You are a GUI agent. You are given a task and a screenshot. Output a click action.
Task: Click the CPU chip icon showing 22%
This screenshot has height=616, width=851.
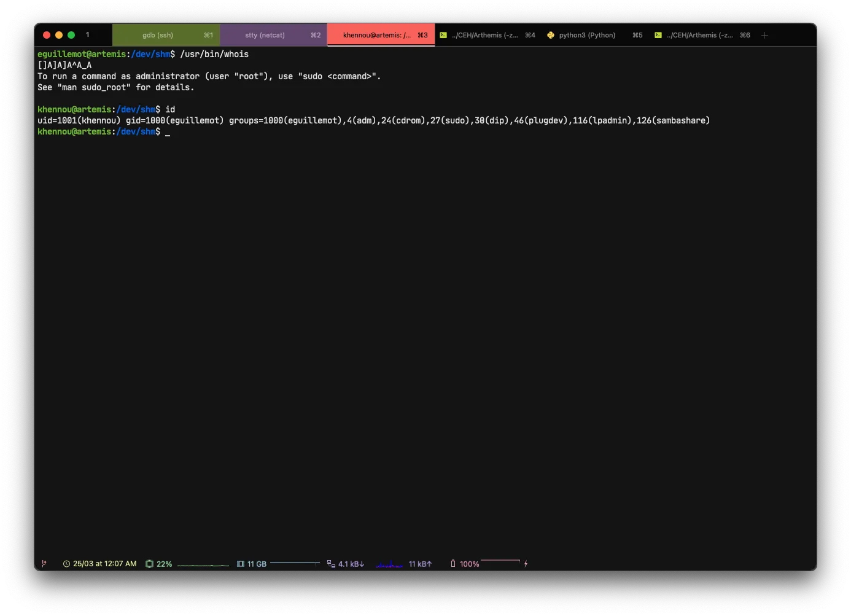click(149, 564)
